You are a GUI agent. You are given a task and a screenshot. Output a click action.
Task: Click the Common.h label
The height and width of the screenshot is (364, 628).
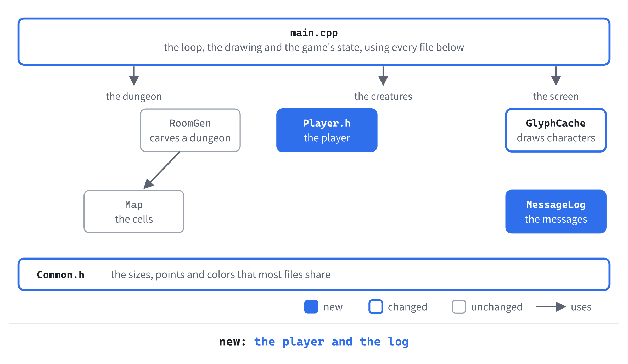point(61,275)
